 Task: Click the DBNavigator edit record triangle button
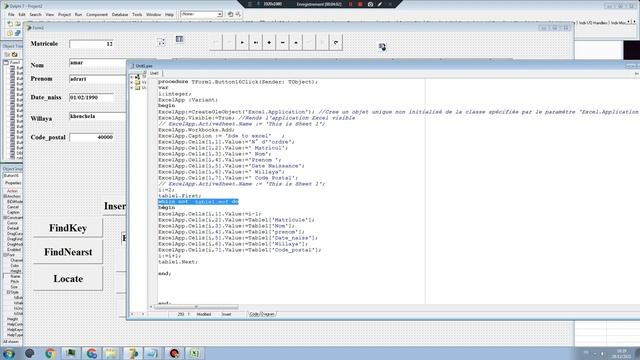296,42
